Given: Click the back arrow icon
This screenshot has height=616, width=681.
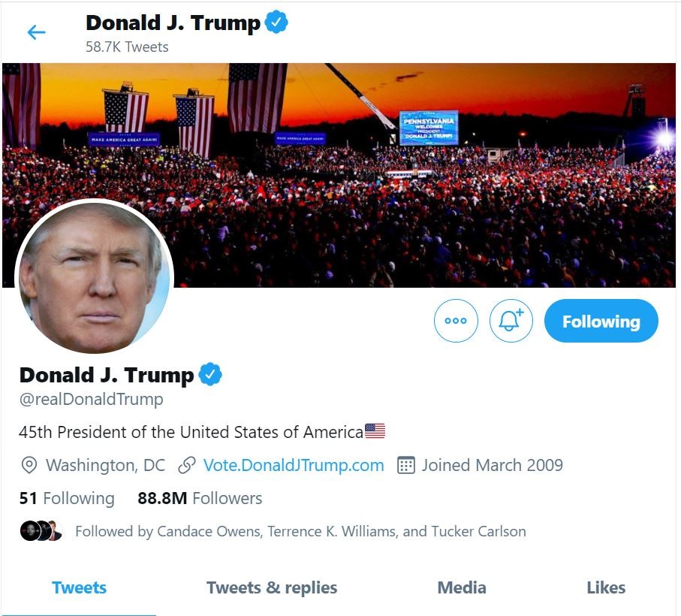Looking at the screenshot, I should pyautogui.click(x=36, y=32).
